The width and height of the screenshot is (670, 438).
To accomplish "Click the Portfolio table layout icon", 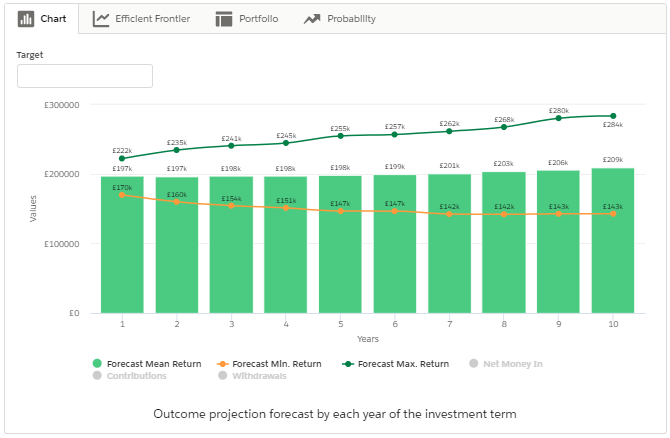I will 223,19.
